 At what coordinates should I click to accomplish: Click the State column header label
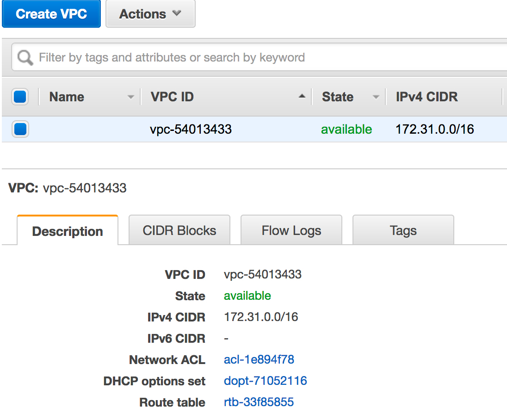tap(338, 97)
